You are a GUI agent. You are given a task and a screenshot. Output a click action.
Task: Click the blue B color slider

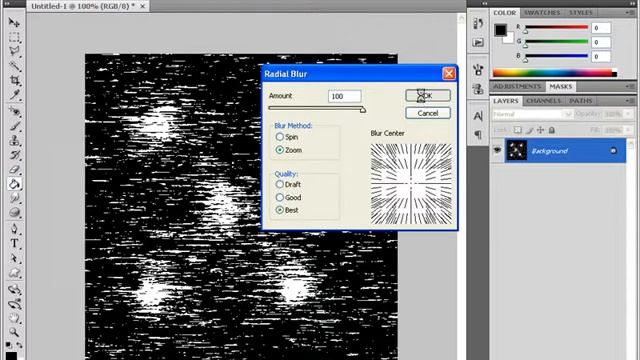coord(556,56)
